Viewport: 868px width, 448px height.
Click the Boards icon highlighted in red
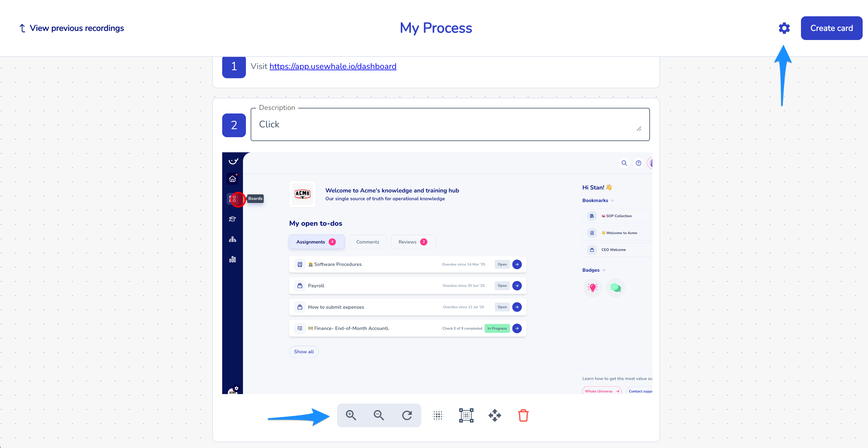pyautogui.click(x=233, y=199)
